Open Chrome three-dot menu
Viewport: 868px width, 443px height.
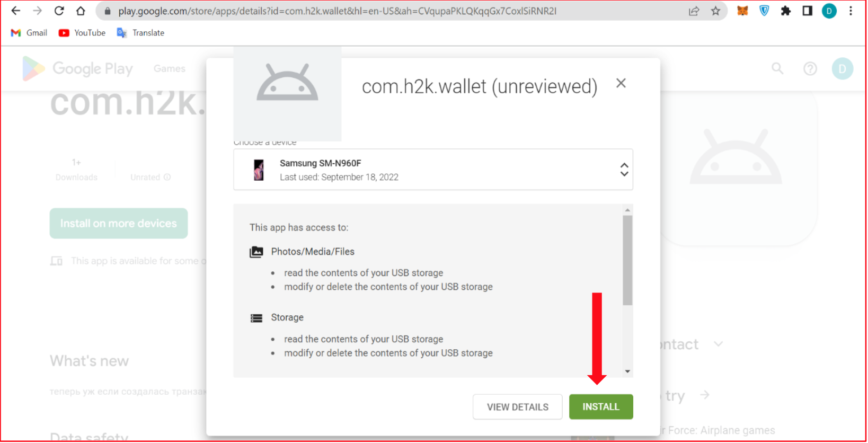click(851, 11)
